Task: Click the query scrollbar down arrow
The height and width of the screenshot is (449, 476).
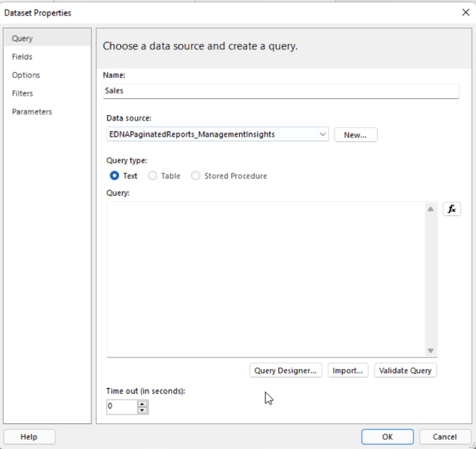Action: tap(431, 351)
